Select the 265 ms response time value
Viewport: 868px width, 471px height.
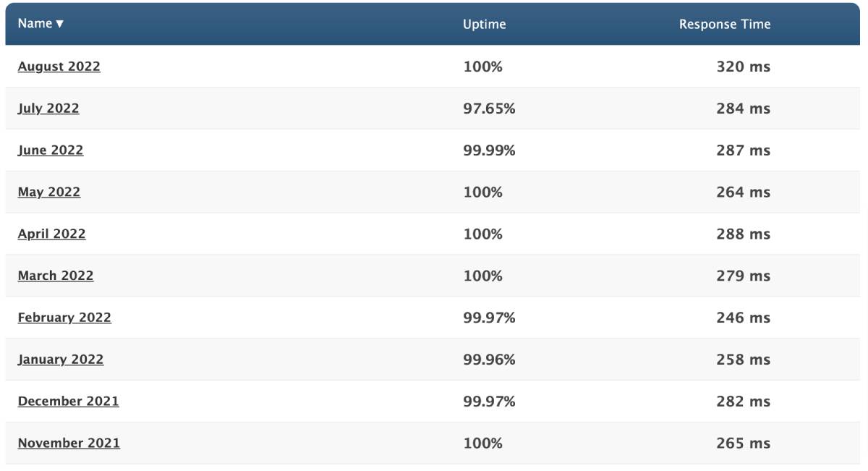click(x=743, y=444)
